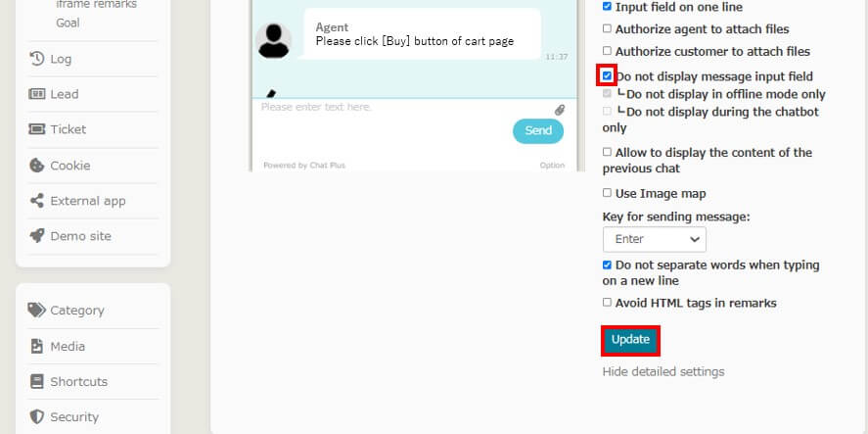868x434 pixels.
Task: Open the Shortcuts book icon
Action: tap(36, 381)
